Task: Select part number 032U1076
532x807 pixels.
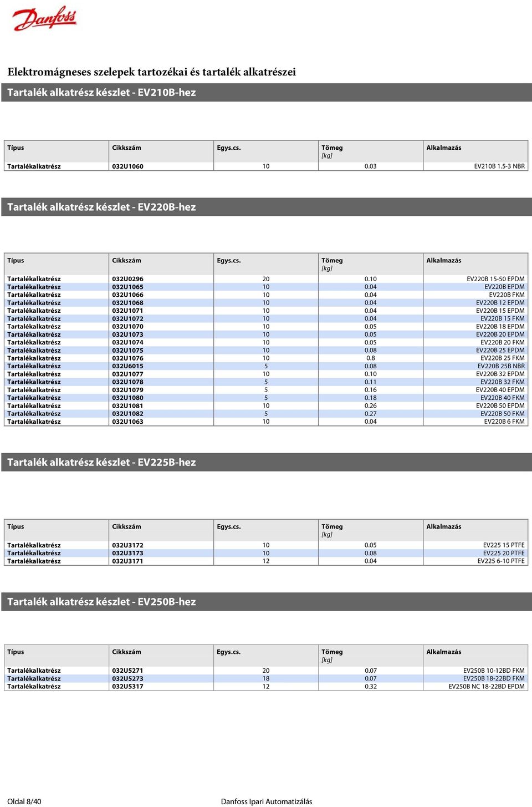Action: 127,358
